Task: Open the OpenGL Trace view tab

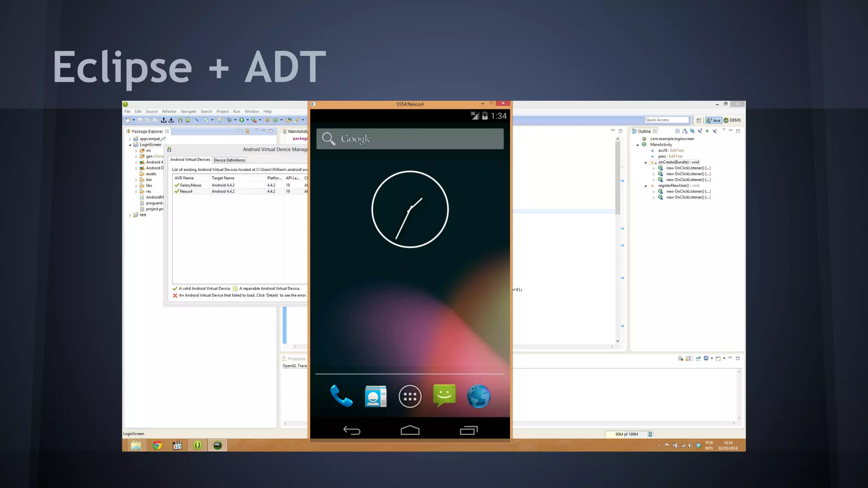Action: point(295,366)
